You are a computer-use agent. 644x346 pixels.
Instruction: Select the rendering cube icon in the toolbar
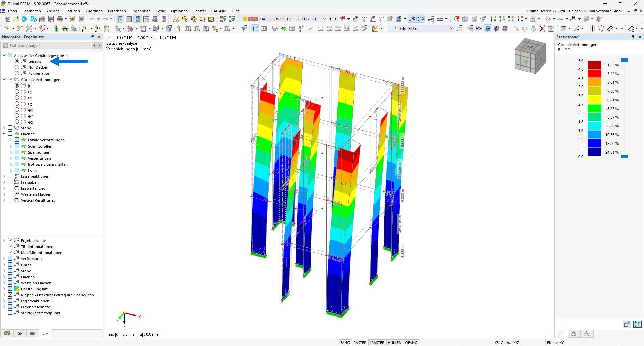tap(292, 28)
